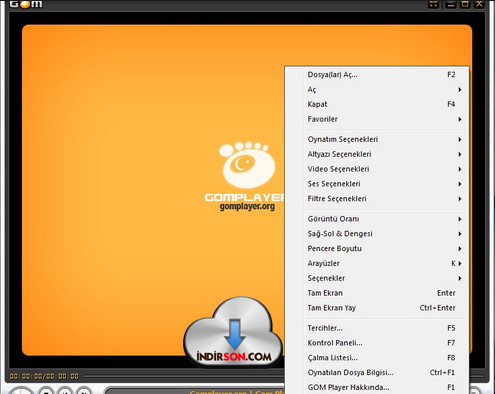Maximize the GOM Player window
495x394 pixels.
coord(465,4)
